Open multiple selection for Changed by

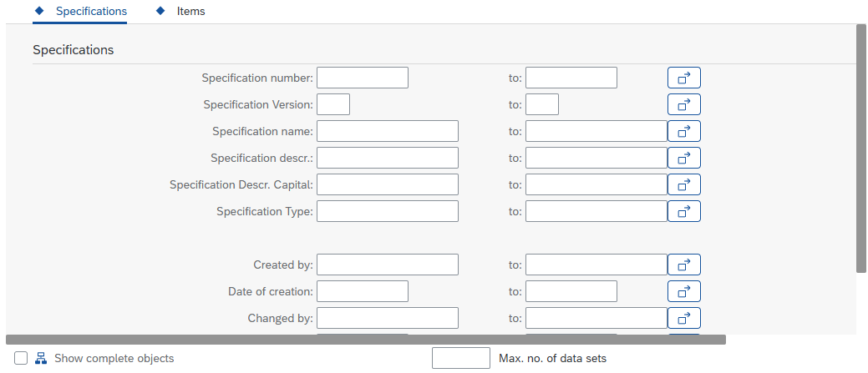(x=683, y=318)
